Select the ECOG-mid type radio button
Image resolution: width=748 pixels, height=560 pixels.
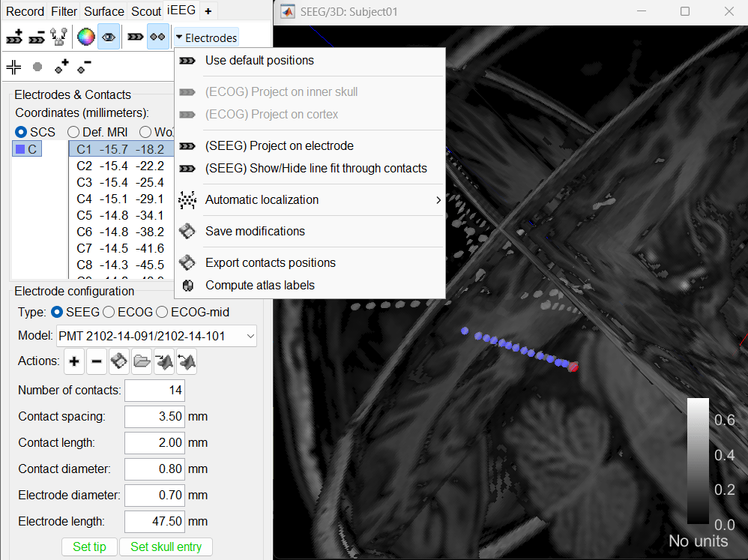pos(162,312)
